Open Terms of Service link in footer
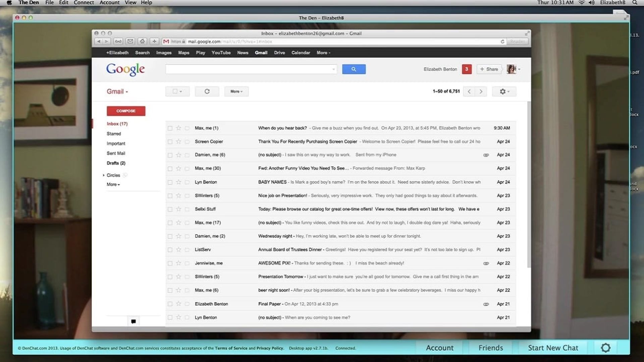This screenshot has height=362, width=644. click(231, 348)
